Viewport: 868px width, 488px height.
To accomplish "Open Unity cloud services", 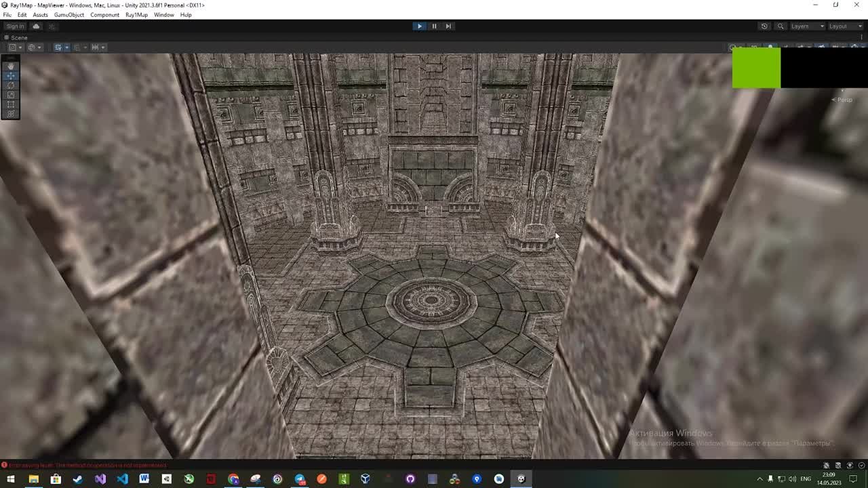I will tap(36, 26).
